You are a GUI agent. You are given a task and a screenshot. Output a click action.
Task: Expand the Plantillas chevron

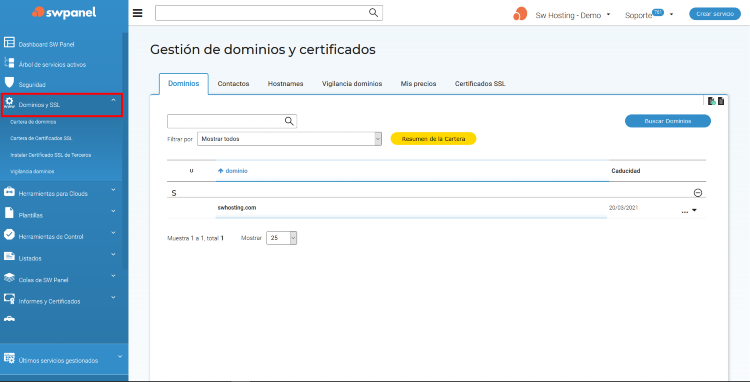tap(113, 211)
